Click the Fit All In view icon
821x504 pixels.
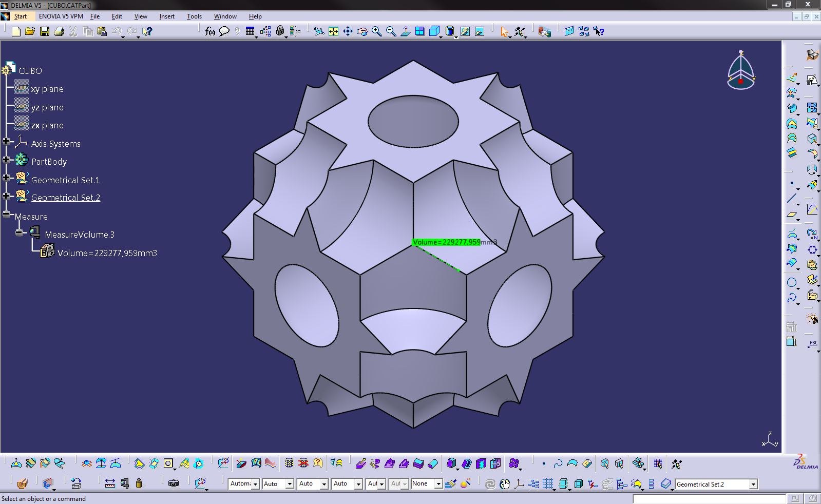click(333, 32)
